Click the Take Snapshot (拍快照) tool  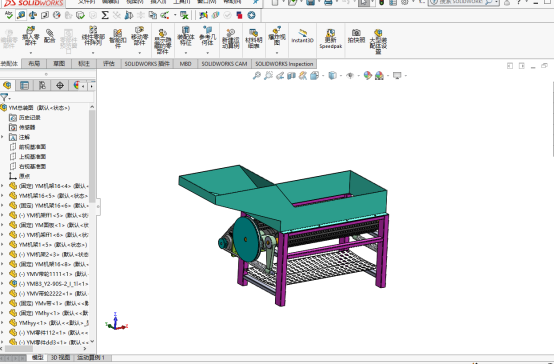click(x=356, y=36)
